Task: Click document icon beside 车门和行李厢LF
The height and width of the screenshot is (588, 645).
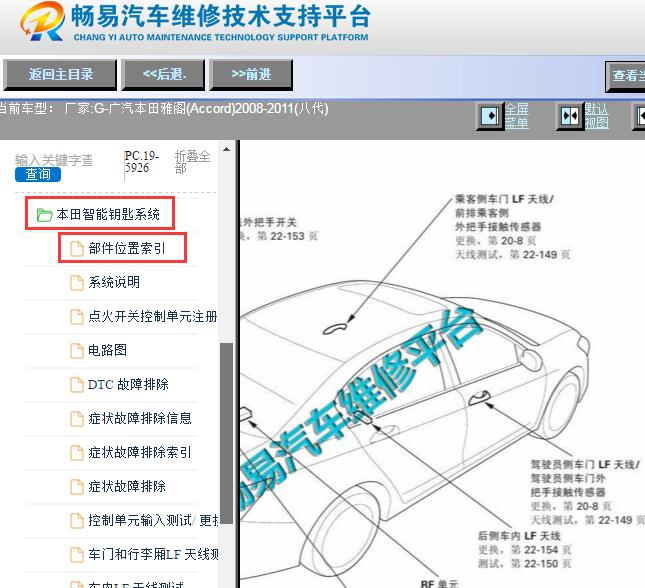Action: click(77, 555)
